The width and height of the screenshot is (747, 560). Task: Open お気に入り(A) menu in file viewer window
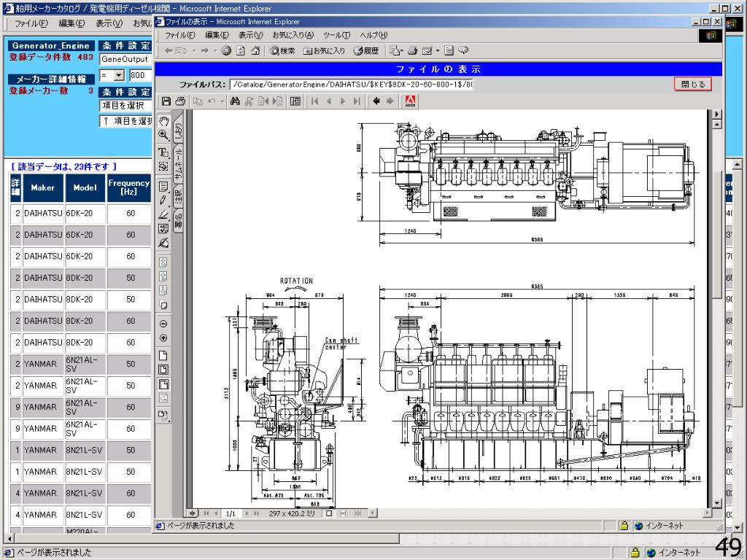pyautogui.click(x=293, y=35)
